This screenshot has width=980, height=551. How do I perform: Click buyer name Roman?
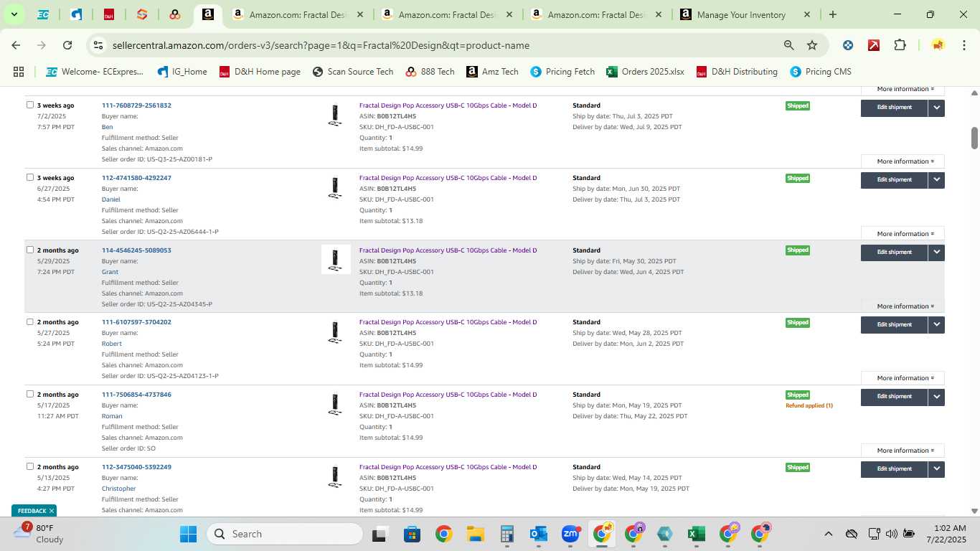pos(112,416)
